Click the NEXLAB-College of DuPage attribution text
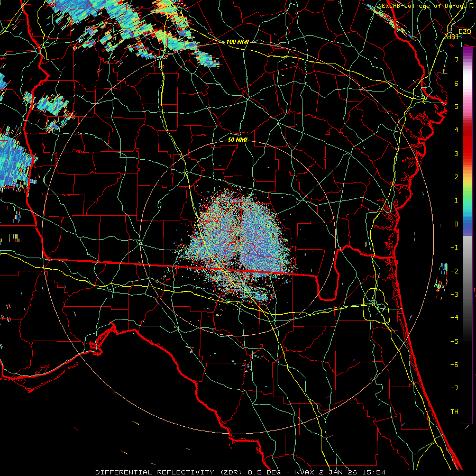Viewport: 476px width, 476px height. 426,6
